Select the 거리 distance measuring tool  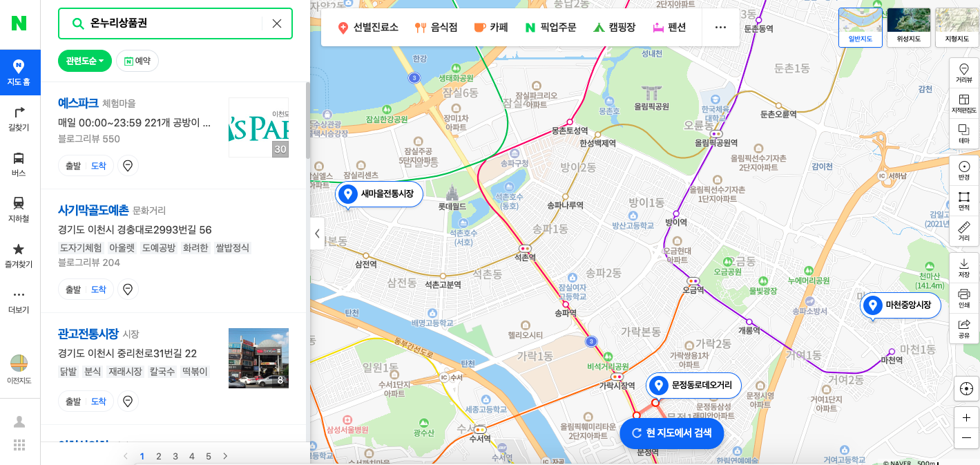(964, 231)
